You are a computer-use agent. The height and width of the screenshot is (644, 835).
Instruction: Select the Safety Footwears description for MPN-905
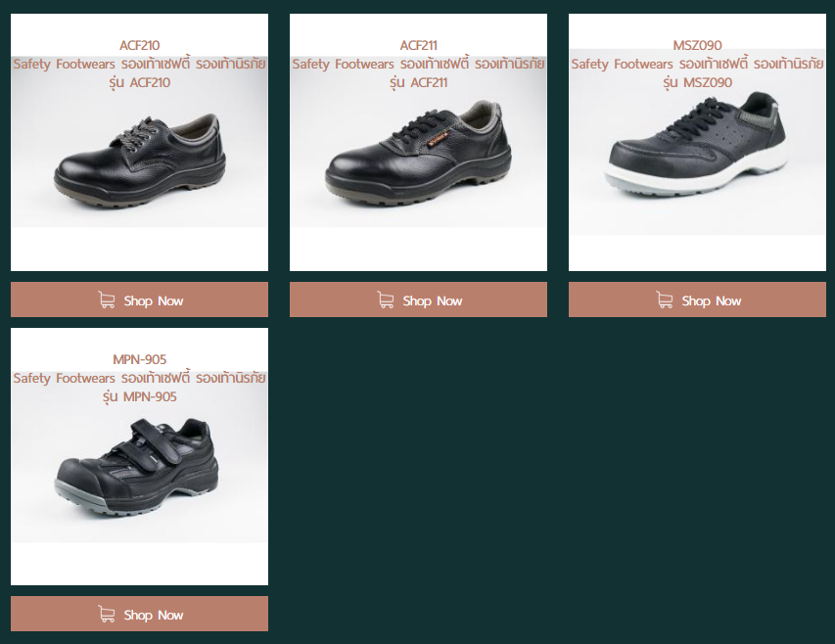140,387
